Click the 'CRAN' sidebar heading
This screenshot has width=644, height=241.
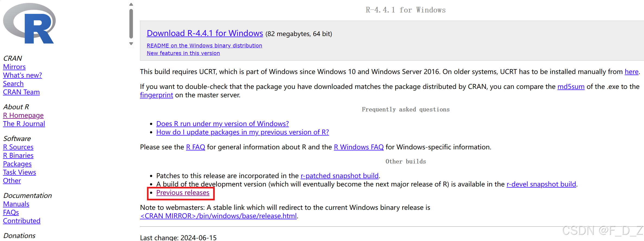tap(12, 58)
